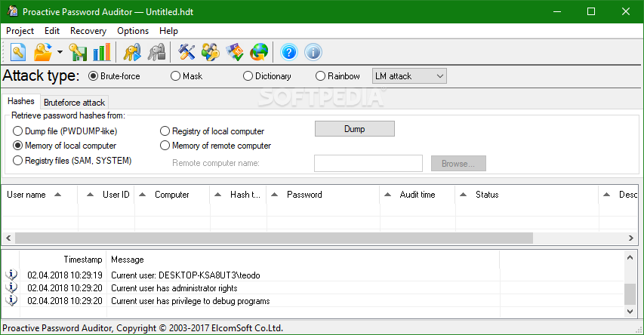Choose Registry of local computer source

pyautogui.click(x=212, y=131)
